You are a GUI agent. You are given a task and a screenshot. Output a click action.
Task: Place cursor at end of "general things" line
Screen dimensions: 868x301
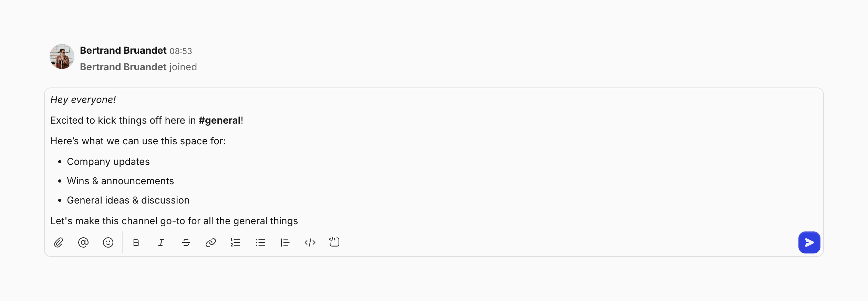click(298, 221)
